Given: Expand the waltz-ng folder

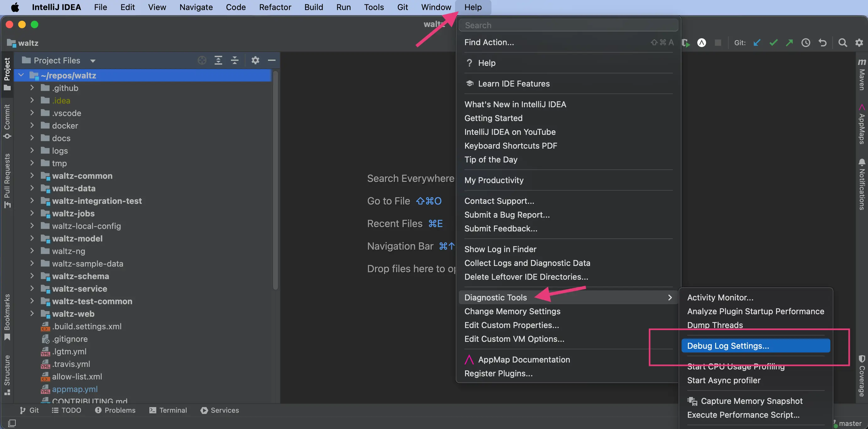Looking at the screenshot, I should (32, 251).
